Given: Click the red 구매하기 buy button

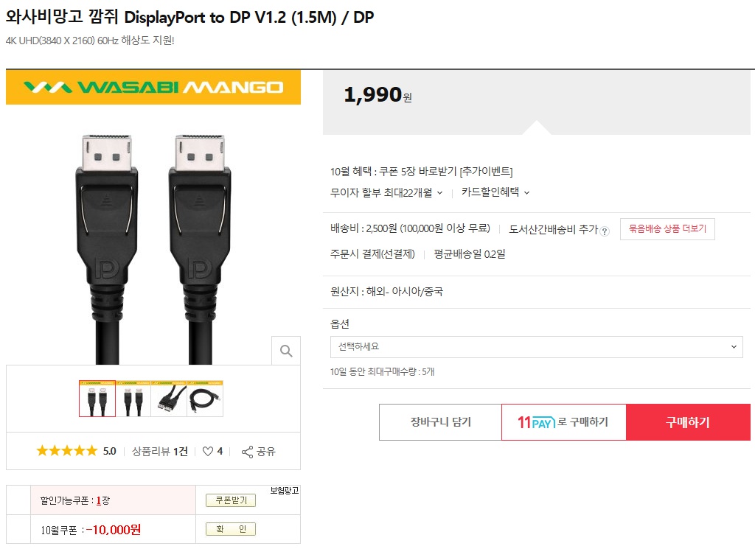Looking at the screenshot, I should [688, 422].
